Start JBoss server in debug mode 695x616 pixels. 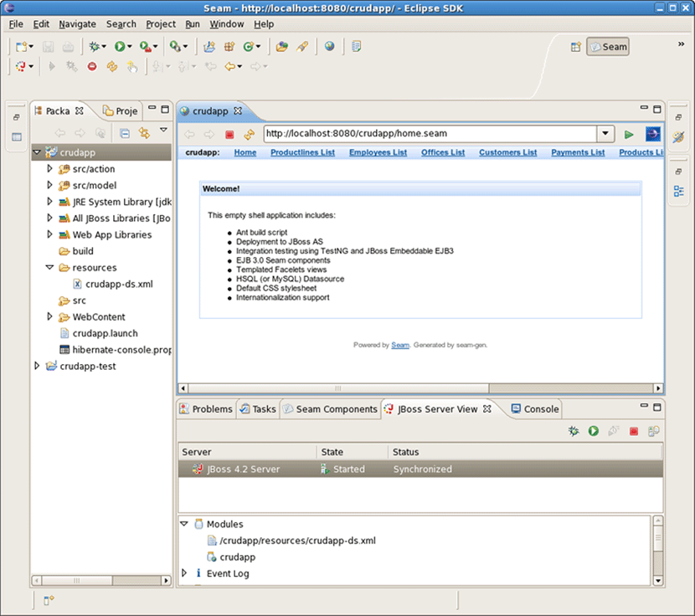pos(573,431)
